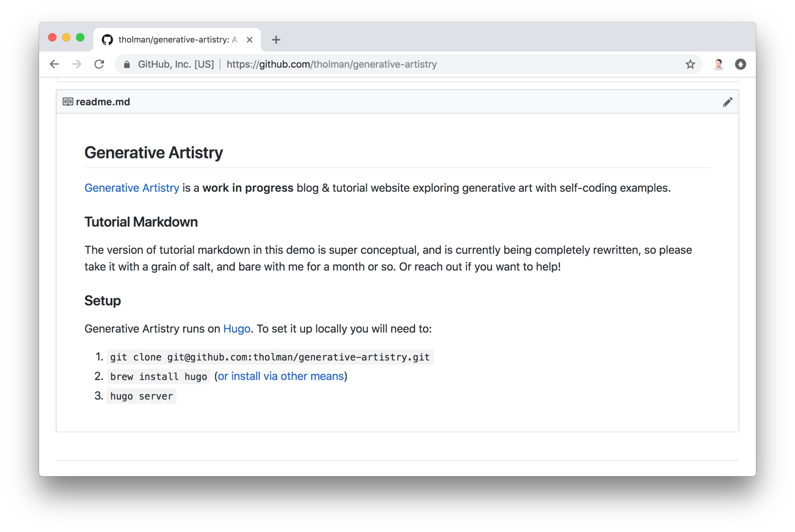Click the readme.md file title

click(103, 102)
